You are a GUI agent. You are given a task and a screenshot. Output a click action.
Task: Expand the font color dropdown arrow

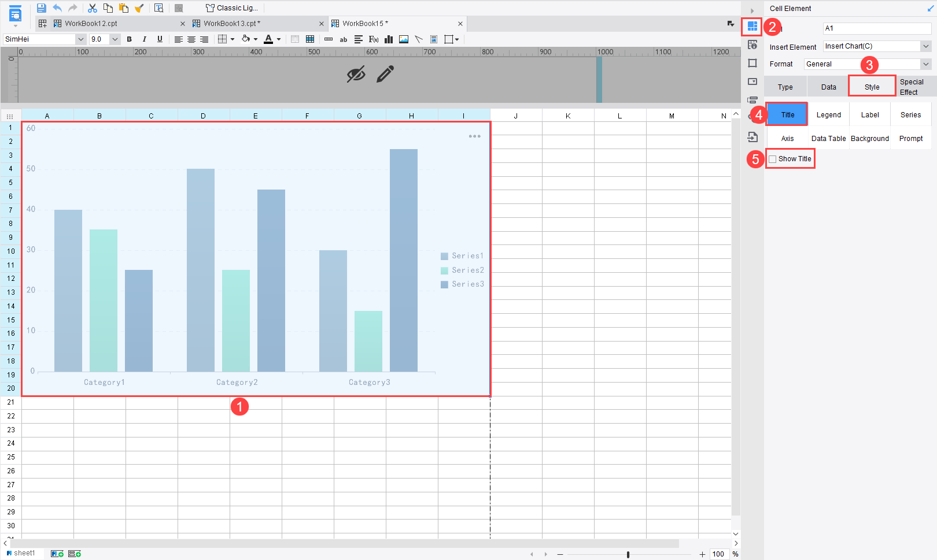279,39
